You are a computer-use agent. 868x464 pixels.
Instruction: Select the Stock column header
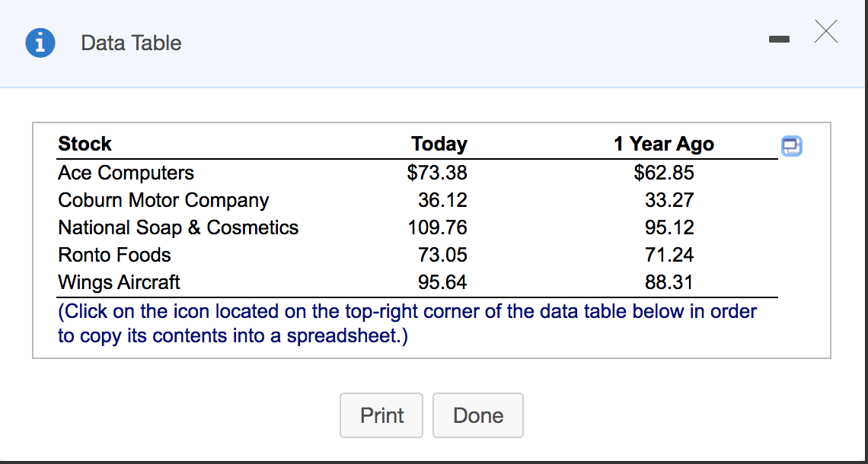coord(85,143)
